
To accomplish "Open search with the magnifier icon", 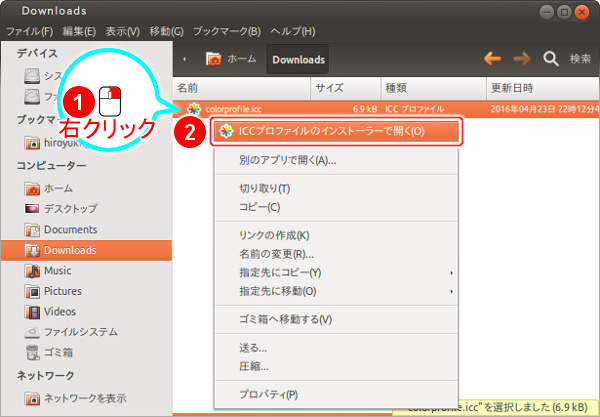I will pyautogui.click(x=551, y=59).
